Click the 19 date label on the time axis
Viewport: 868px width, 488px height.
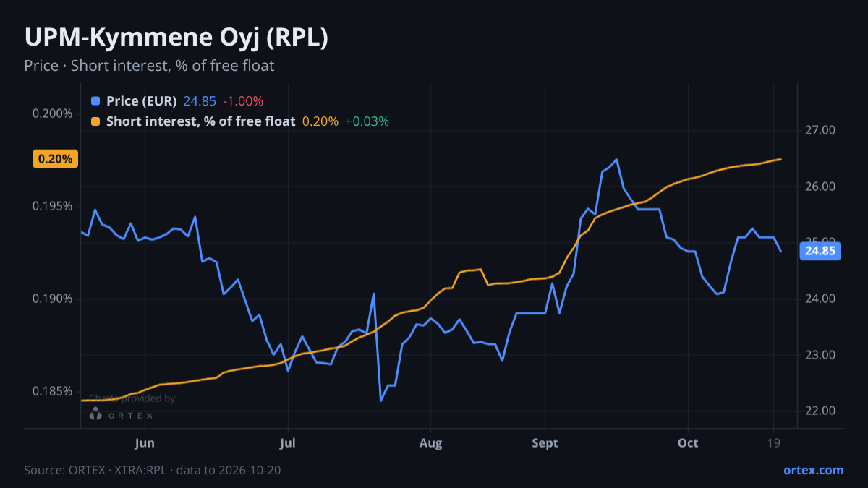click(x=773, y=443)
